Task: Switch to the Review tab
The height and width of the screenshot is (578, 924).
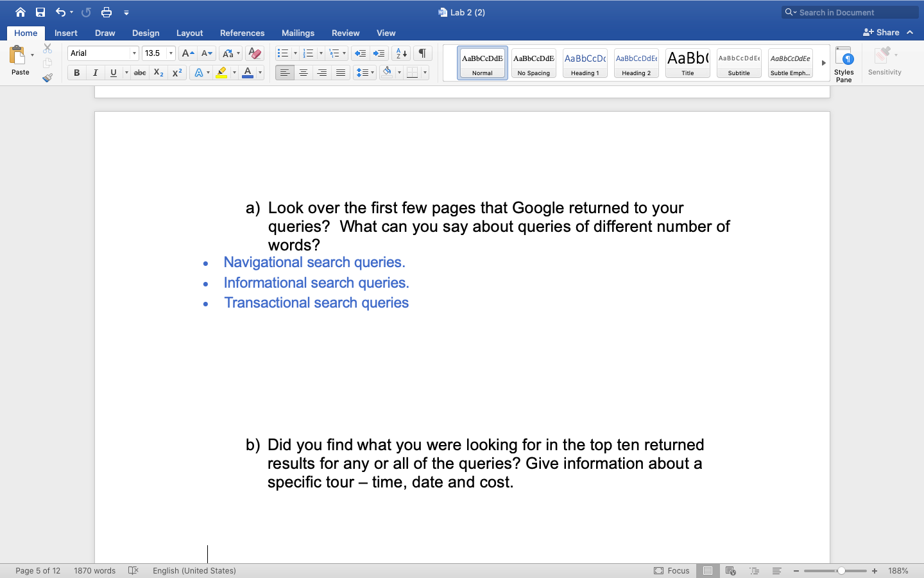Action: (x=345, y=33)
